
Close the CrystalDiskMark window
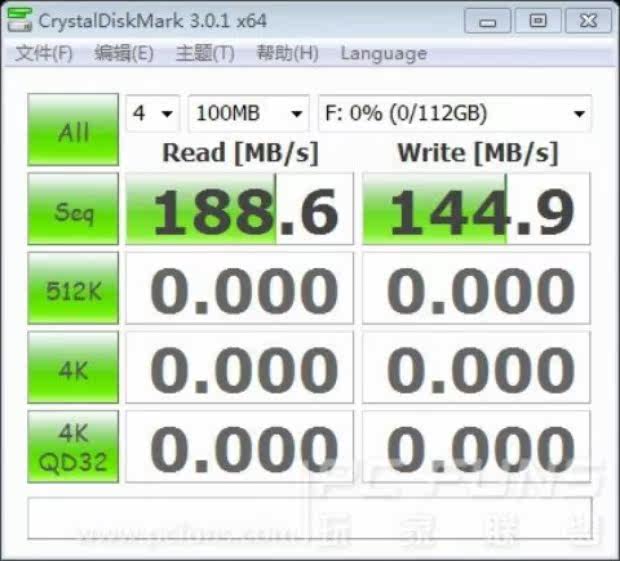[588, 21]
